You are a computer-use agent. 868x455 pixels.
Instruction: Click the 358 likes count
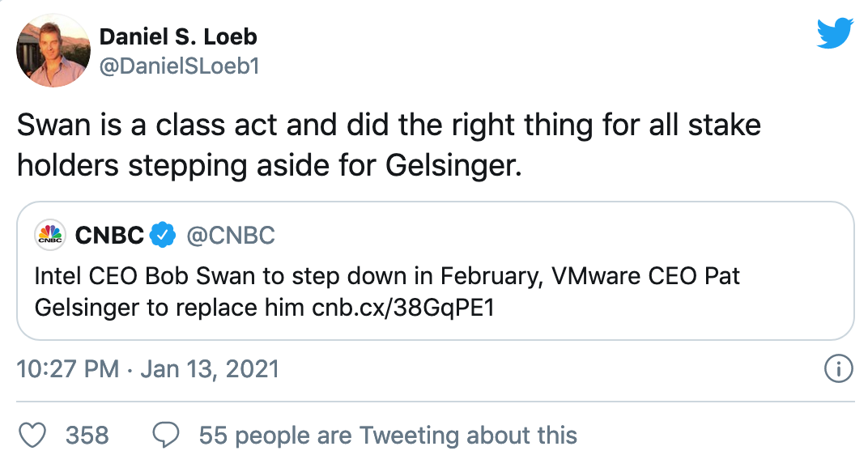tap(87, 435)
